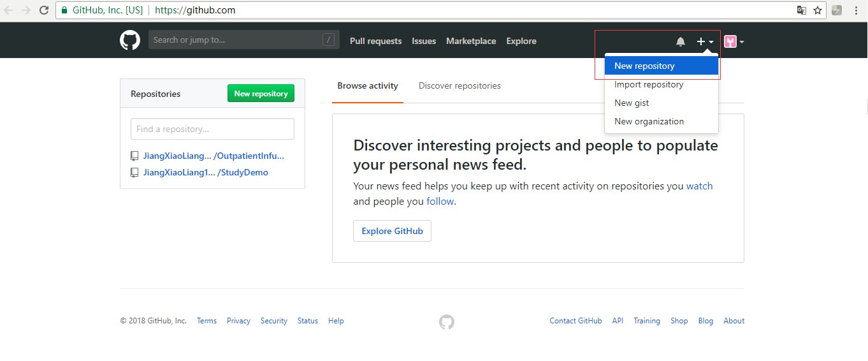Open Marketplace in header
The height and width of the screenshot is (361, 868).
coord(471,41)
